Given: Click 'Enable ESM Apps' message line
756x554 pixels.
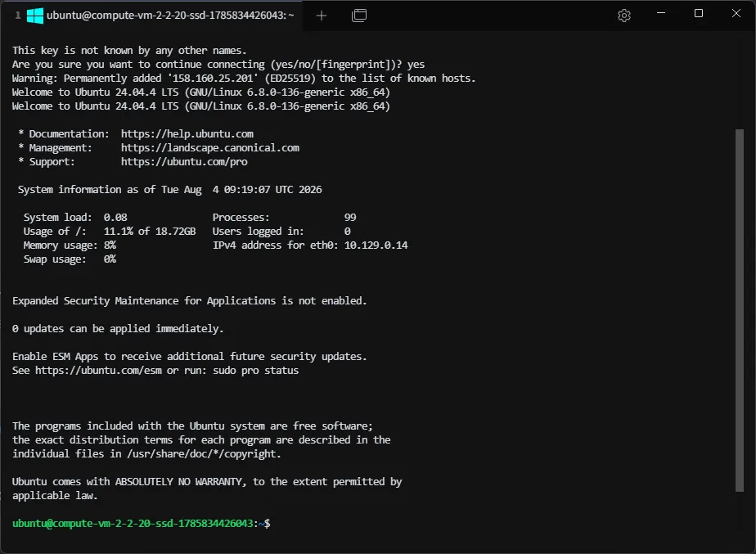Looking at the screenshot, I should point(190,357).
